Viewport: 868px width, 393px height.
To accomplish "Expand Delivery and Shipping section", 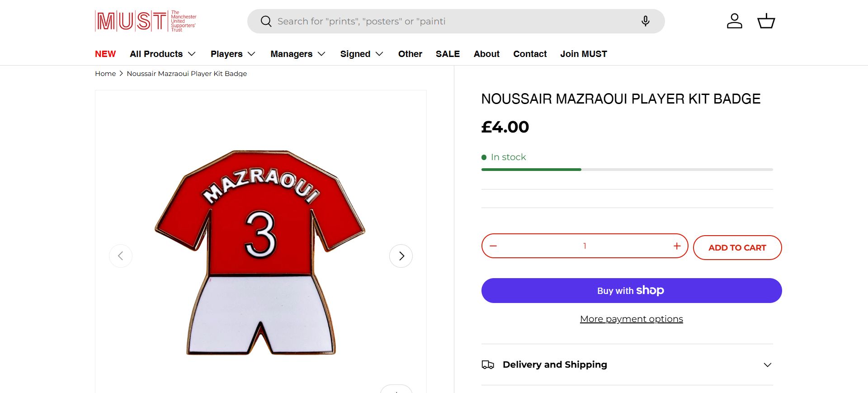I will click(627, 365).
